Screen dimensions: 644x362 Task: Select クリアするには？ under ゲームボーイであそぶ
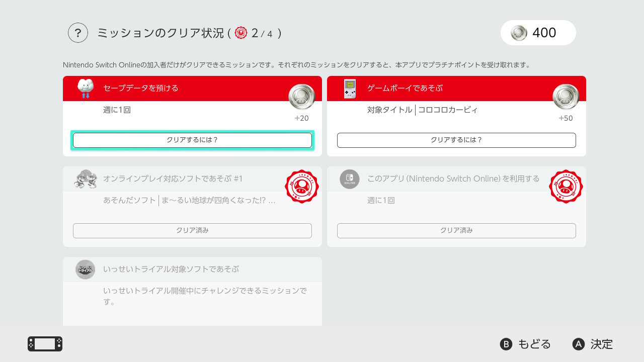tap(456, 140)
